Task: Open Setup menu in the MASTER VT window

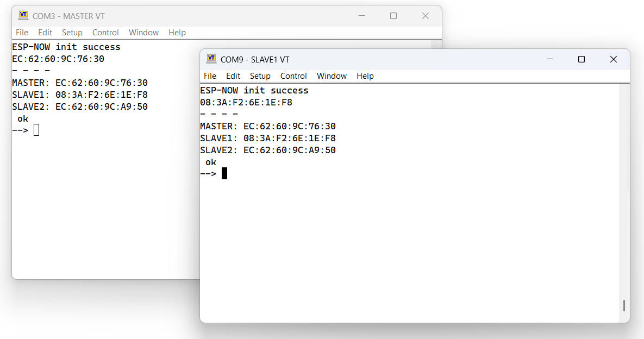Action: (x=72, y=33)
